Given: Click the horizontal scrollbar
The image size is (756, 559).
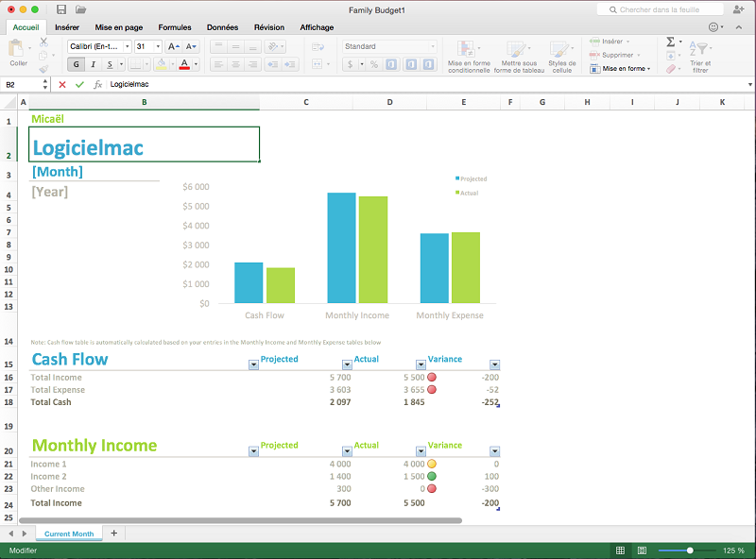Looking at the screenshot, I should pos(240,520).
